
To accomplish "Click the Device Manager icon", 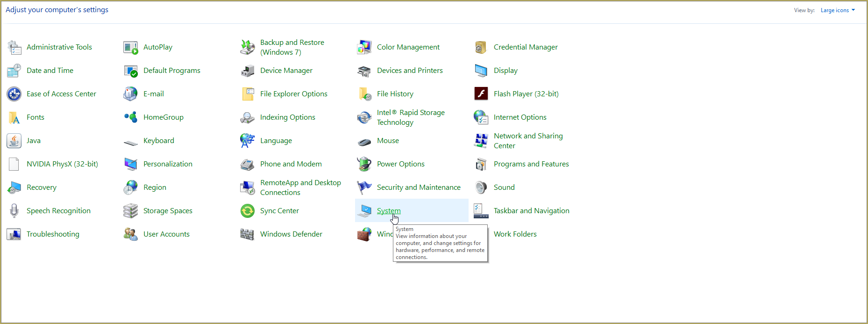I will [x=248, y=71].
